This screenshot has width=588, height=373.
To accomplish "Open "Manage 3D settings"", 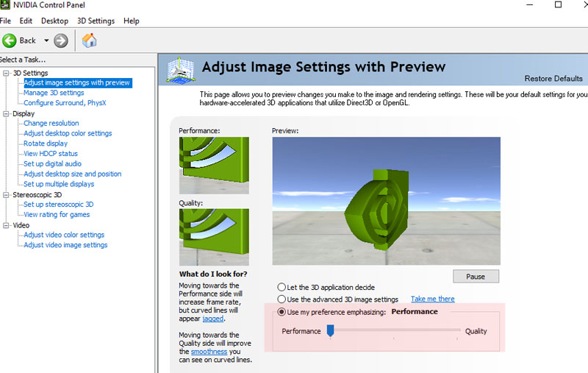I will tap(54, 93).
